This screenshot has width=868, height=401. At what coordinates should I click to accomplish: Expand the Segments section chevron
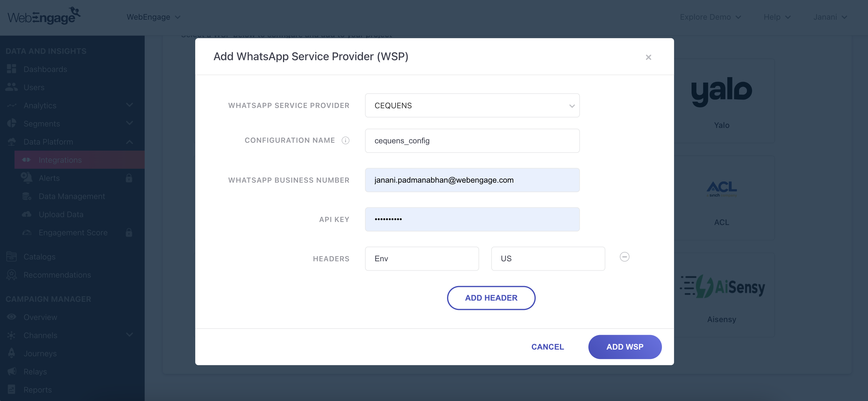click(130, 123)
